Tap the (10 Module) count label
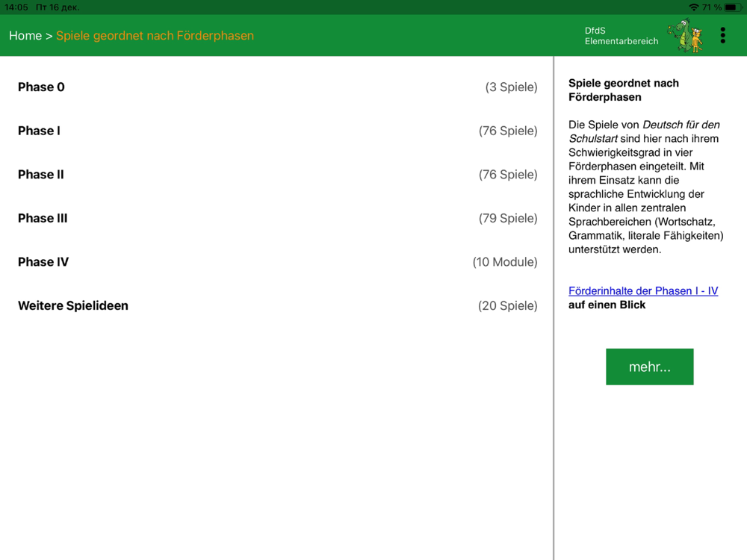Screen dimensions: 747x560 click(505, 262)
